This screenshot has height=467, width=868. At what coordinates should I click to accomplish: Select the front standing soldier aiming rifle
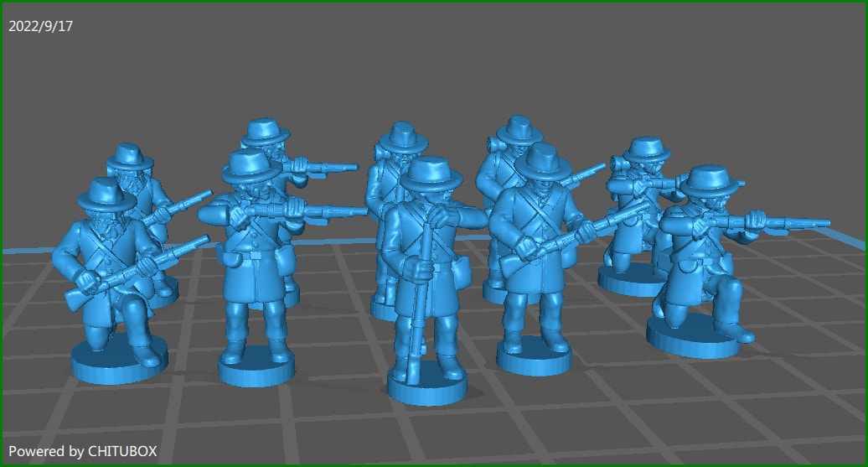[251, 252]
